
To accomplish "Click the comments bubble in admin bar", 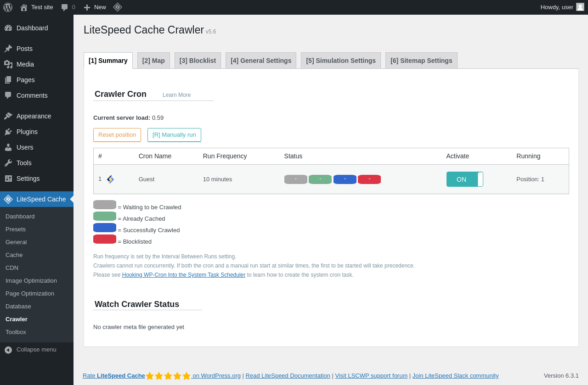I will [65, 7].
